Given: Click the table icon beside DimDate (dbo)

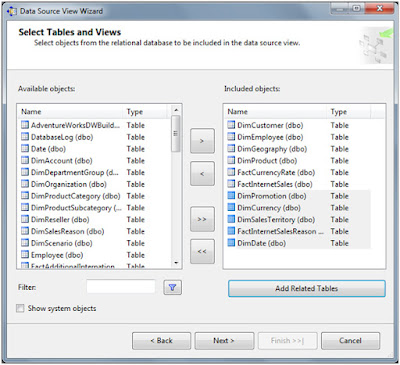Looking at the screenshot, I should [231, 243].
